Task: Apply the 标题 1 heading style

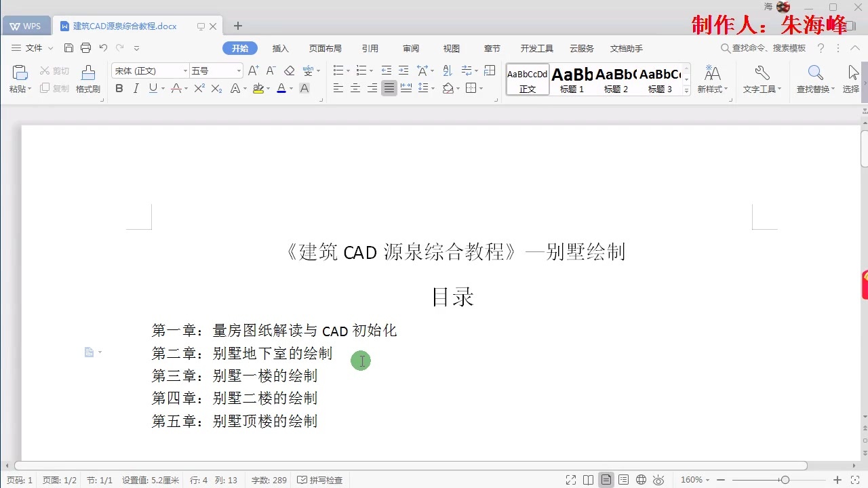Action: tap(572, 80)
